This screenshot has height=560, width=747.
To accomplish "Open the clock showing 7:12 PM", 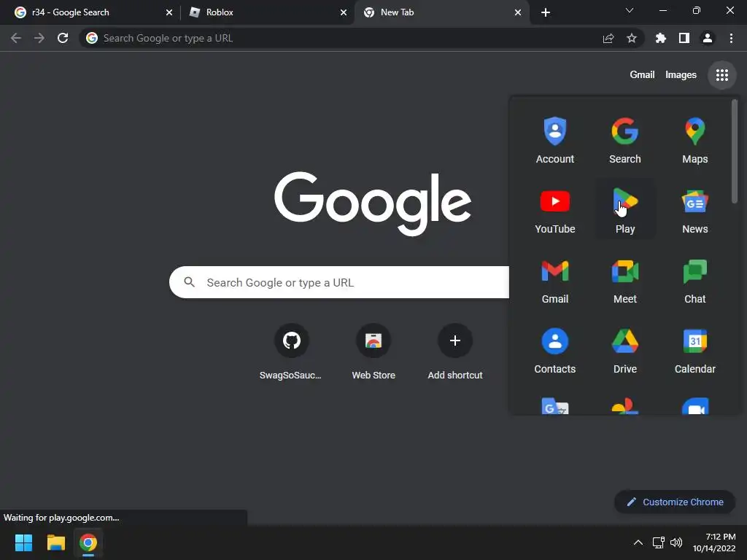I will (x=713, y=542).
